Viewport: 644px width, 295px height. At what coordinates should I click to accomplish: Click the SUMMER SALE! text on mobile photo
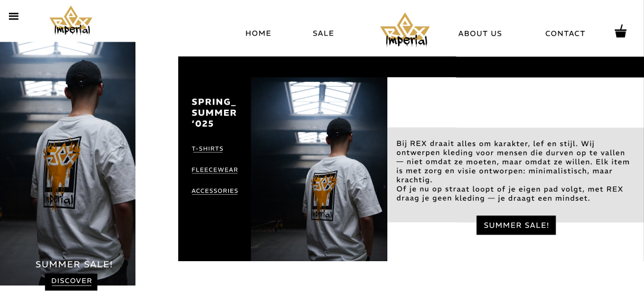pyautogui.click(x=74, y=264)
